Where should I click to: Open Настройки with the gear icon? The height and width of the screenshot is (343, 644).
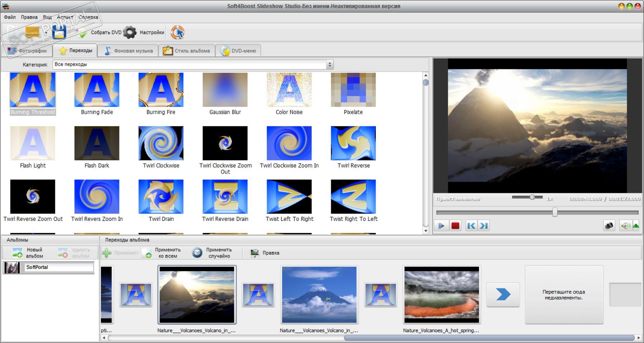click(x=144, y=32)
